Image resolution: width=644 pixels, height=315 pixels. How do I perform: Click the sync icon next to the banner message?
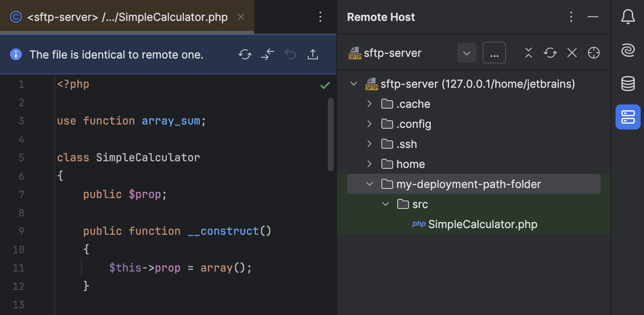click(x=245, y=54)
